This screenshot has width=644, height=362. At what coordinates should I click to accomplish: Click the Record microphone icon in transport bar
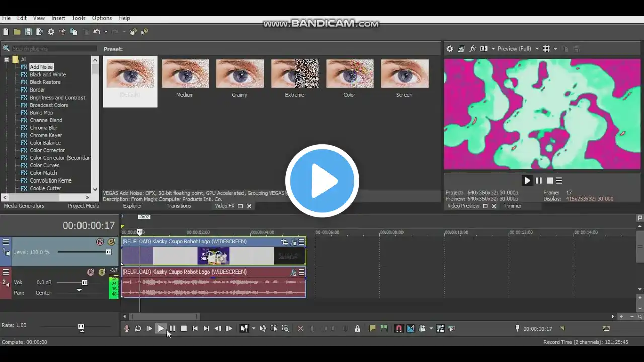[x=127, y=329]
